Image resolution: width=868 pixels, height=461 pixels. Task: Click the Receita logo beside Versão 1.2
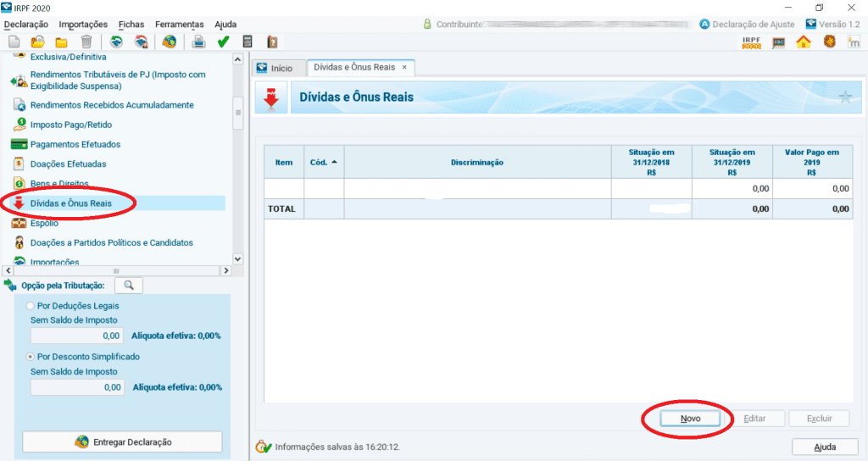click(x=811, y=24)
